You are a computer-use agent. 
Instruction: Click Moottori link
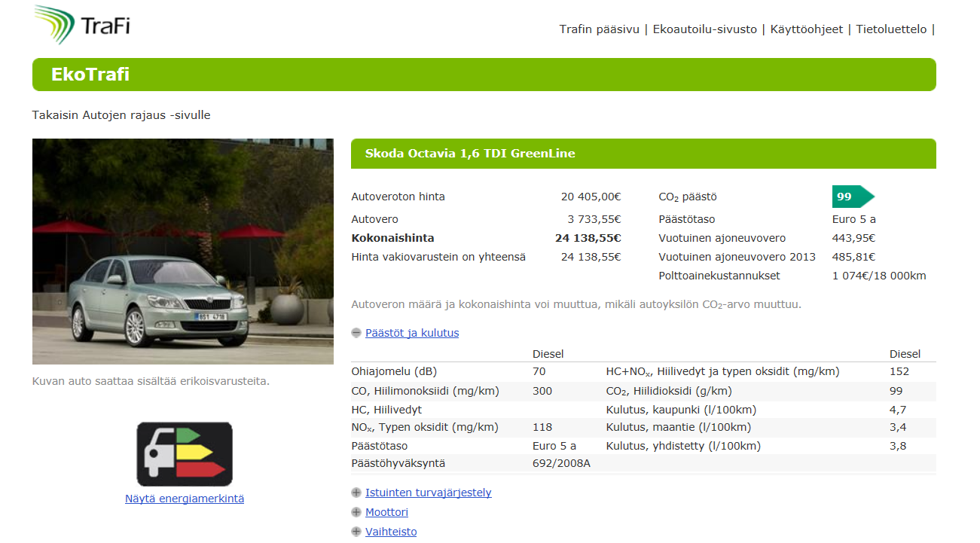(x=387, y=512)
